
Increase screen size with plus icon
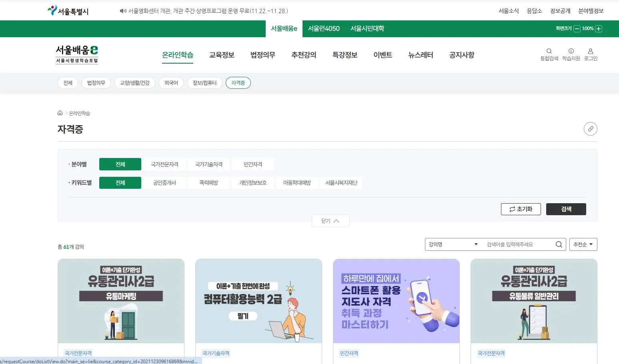tap(599, 29)
